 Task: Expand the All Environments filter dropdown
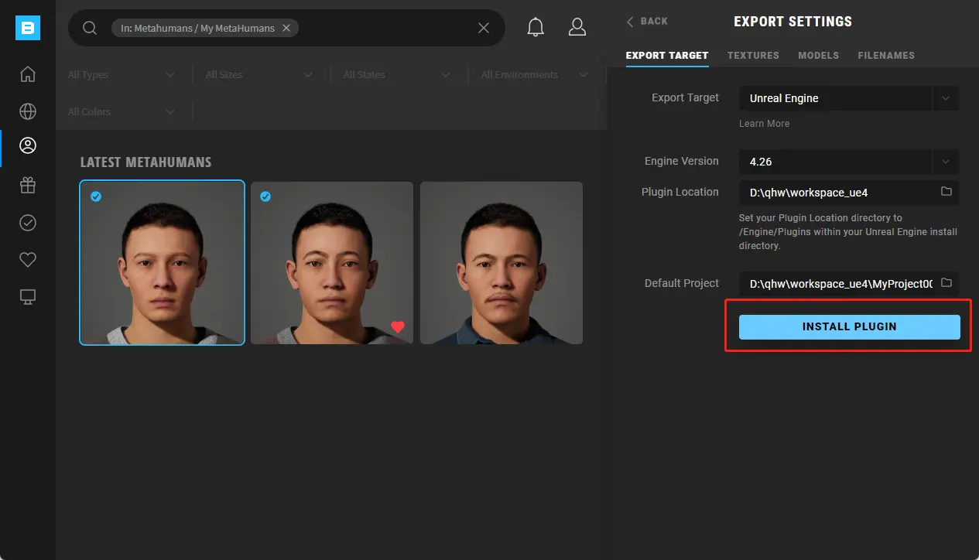point(535,75)
